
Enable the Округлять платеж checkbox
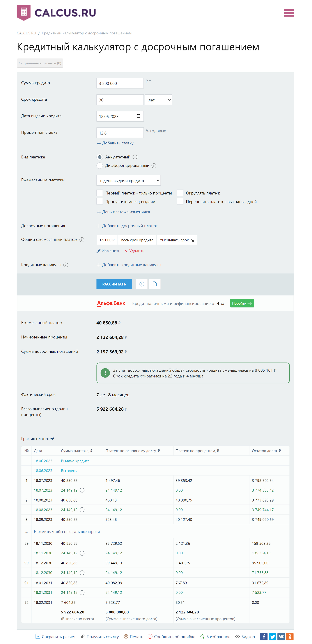(180, 193)
